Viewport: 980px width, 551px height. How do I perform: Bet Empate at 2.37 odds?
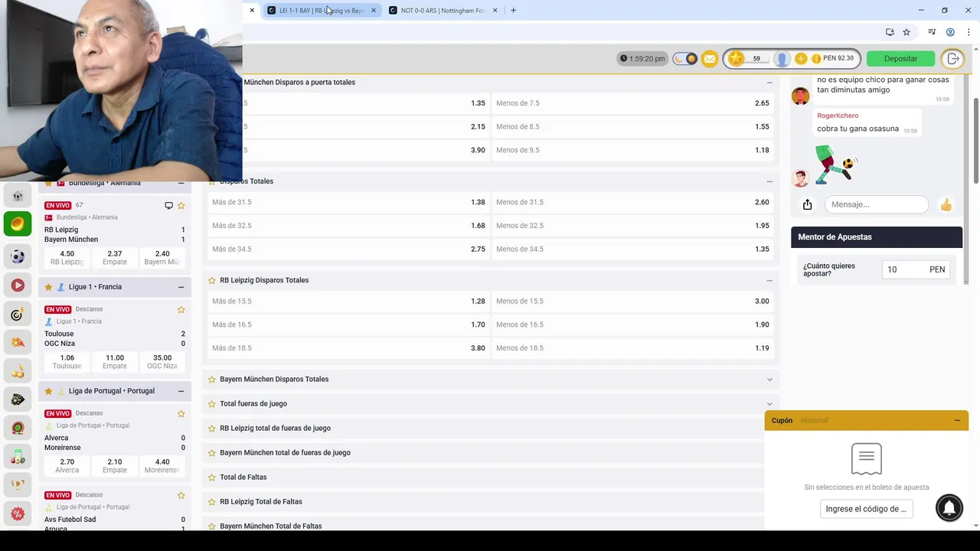click(115, 258)
